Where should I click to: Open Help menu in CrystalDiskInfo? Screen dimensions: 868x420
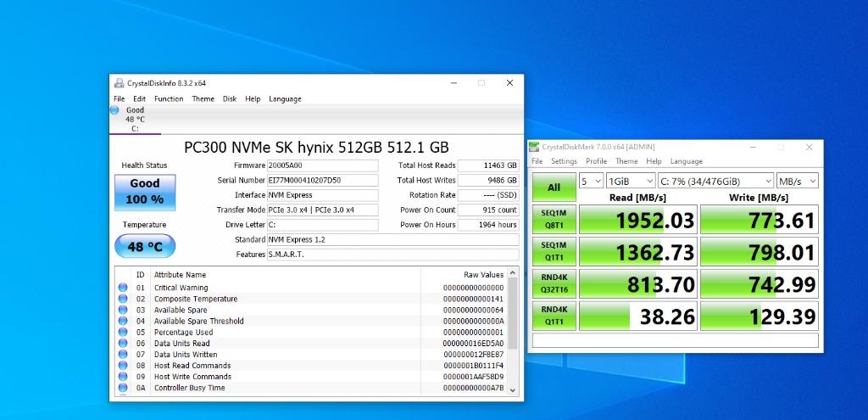pos(253,98)
